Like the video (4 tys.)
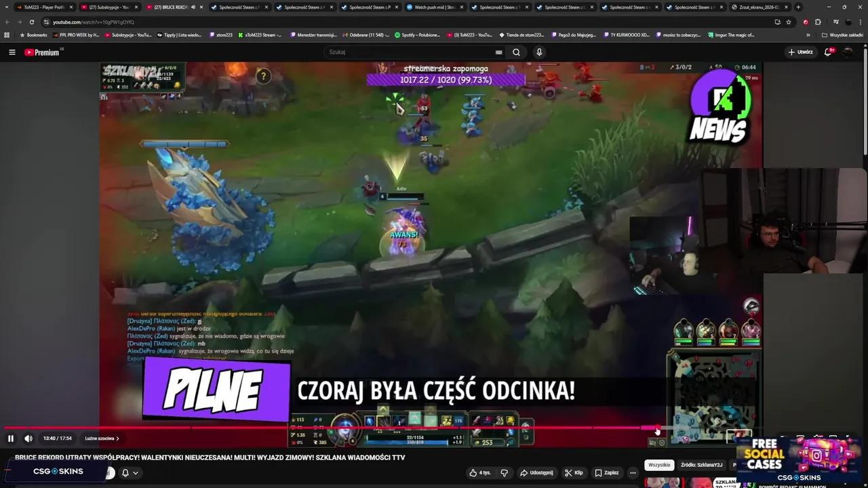Image resolution: width=868 pixels, height=488 pixels. pos(481,472)
